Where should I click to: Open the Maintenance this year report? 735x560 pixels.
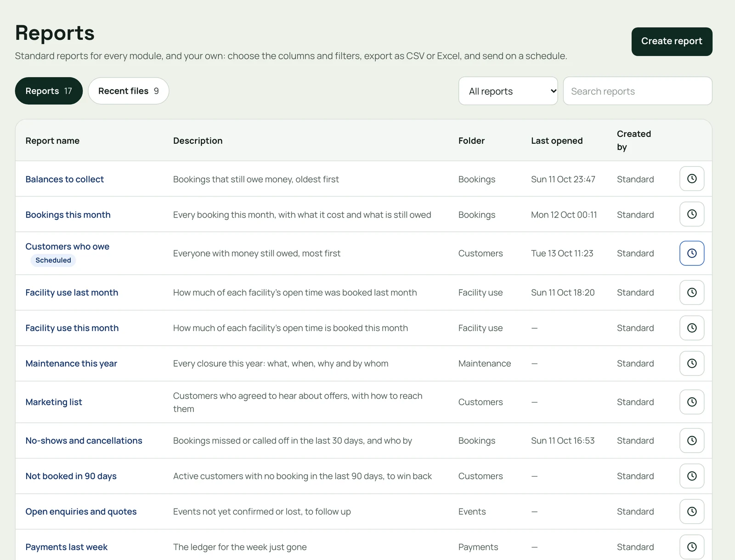[71, 364]
